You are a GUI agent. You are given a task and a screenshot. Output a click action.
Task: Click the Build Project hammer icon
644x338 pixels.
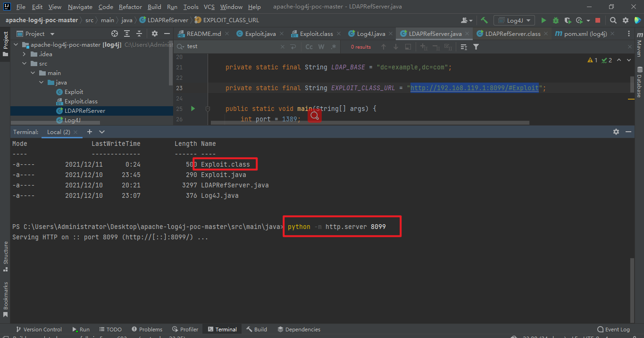pyautogui.click(x=484, y=20)
